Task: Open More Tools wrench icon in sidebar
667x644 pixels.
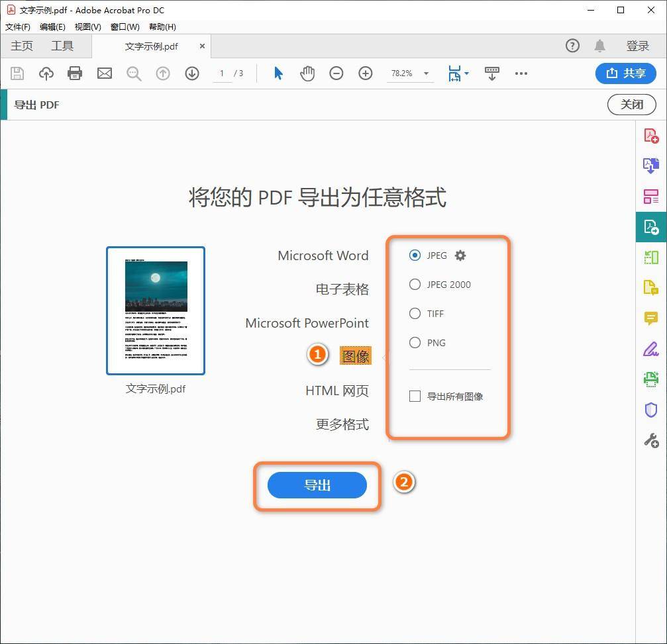Action: 651,440
